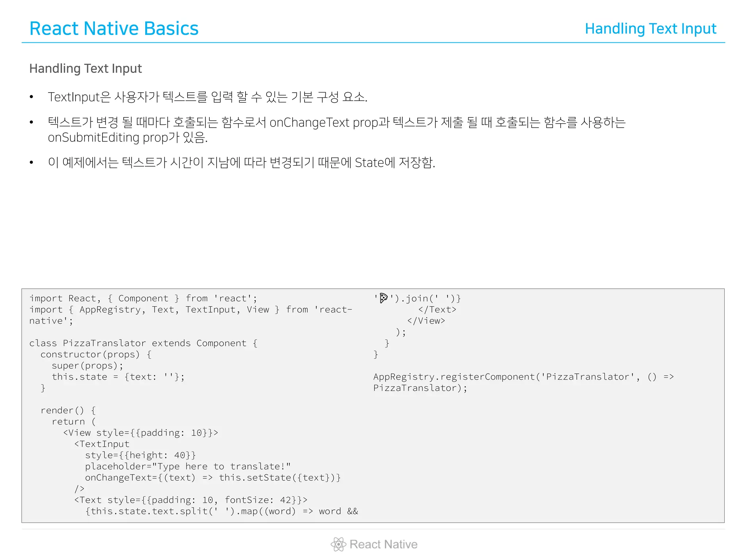Click the final 'PizzaTranslator);' code line
Image resolution: width=747 pixels, height=560 pixels.
click(420, 388)
